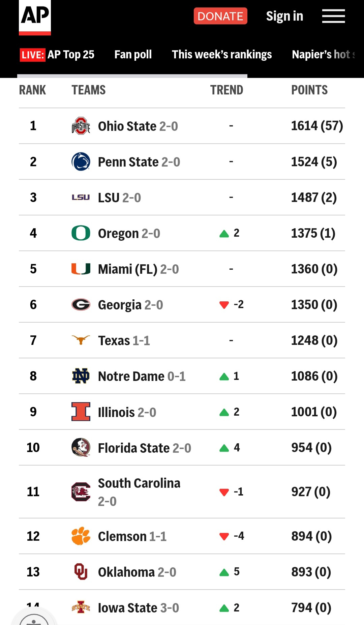Open the AP logo home link
This screenshot has width=364, height=625.
[35, 17]
